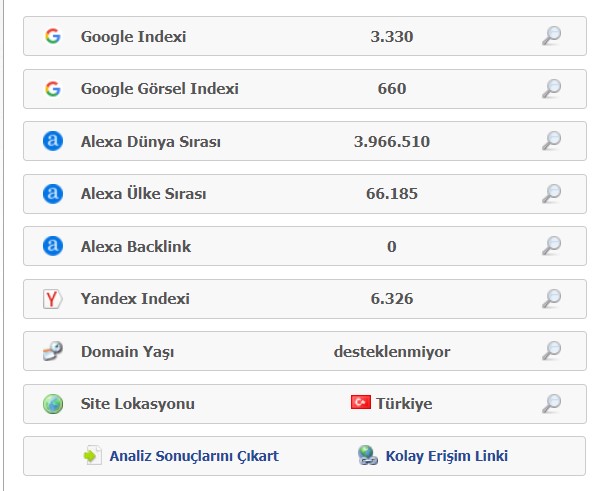The height and width of the screenshot is (491, 599).
Task: Click the Turkish flag next to Türkiye
Action: point(361,402)
